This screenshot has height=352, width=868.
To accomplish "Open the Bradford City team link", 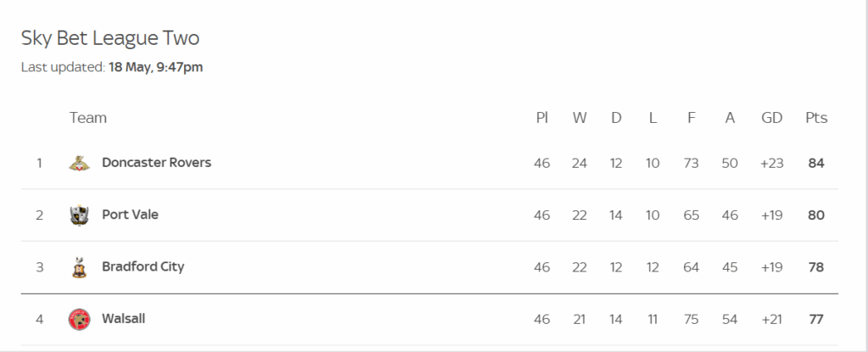I will [x=142, y=266].
